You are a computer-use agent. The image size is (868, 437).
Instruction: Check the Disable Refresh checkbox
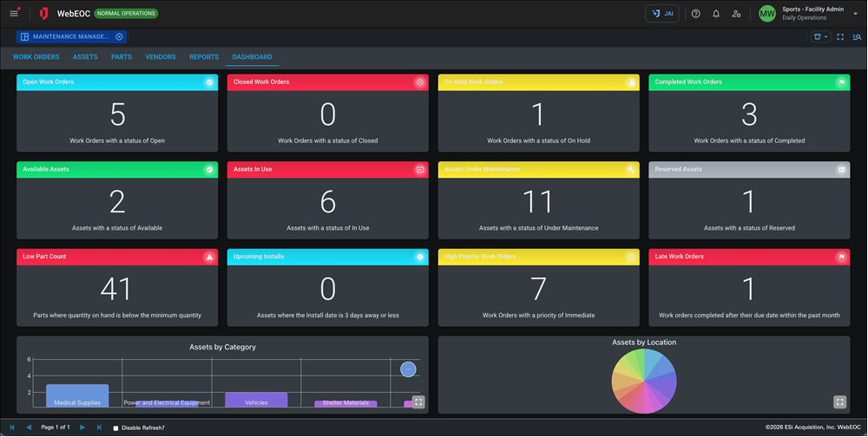[x=115, y=428]
